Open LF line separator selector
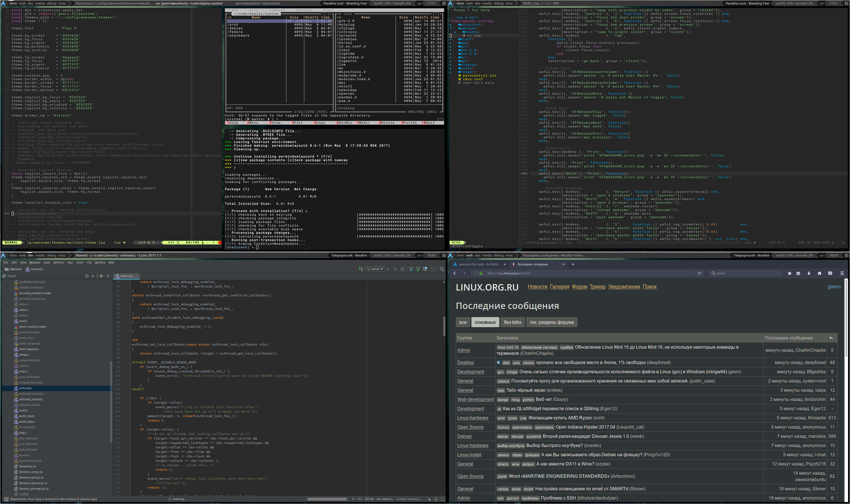Image resolution: width=850 pixels, height=504 pixels. coord(360,499)
